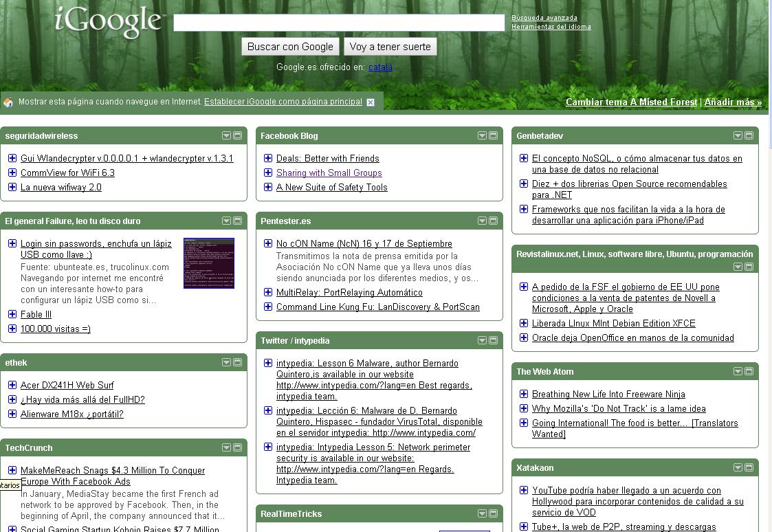Image resolution: width=772 pixels, height=532 pixels.
Task: Open 'MakeMeReach Snags $4.3 Million' article link
Action: tap(113, 476)
